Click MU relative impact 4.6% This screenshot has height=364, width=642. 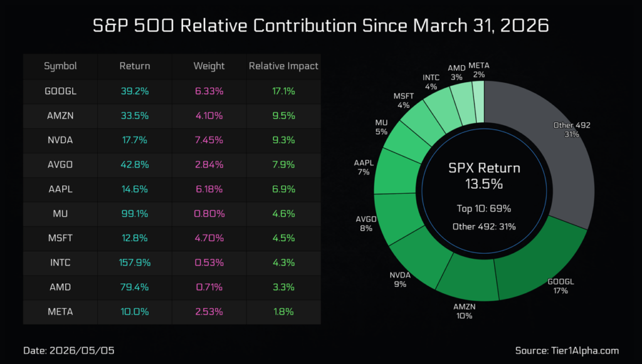[283, 214]
